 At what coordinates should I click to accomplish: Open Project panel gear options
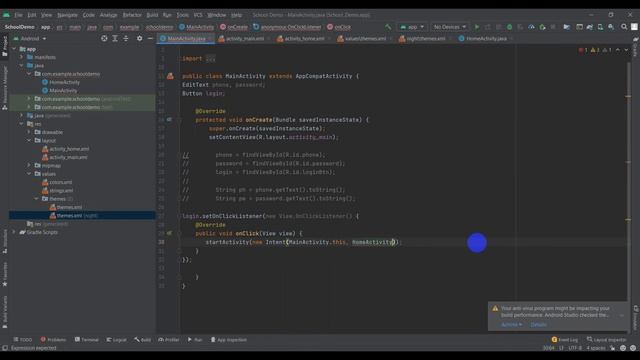[140, 38]
